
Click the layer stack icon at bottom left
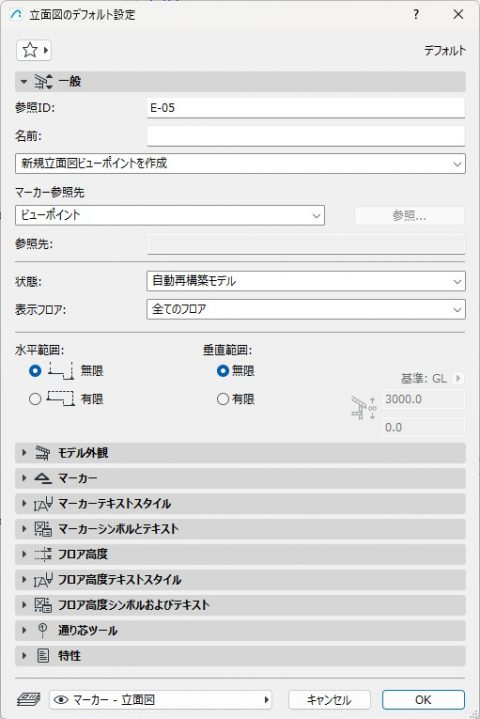click(x=28, y=699)
